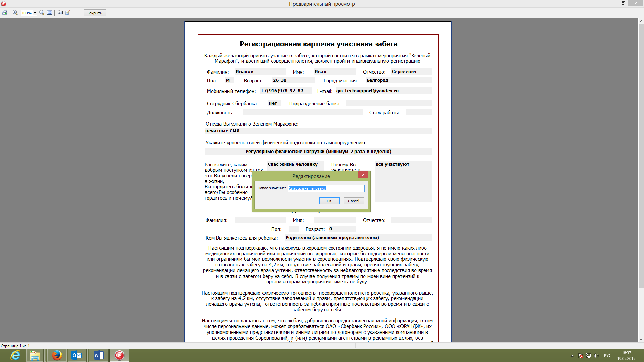Close the Редактирование dialog with red X
The image size is (644, 362).
[363, 175]
